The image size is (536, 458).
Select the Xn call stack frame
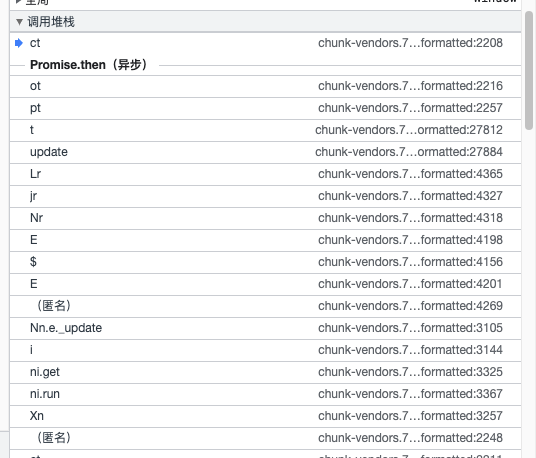tap(265, 416)
